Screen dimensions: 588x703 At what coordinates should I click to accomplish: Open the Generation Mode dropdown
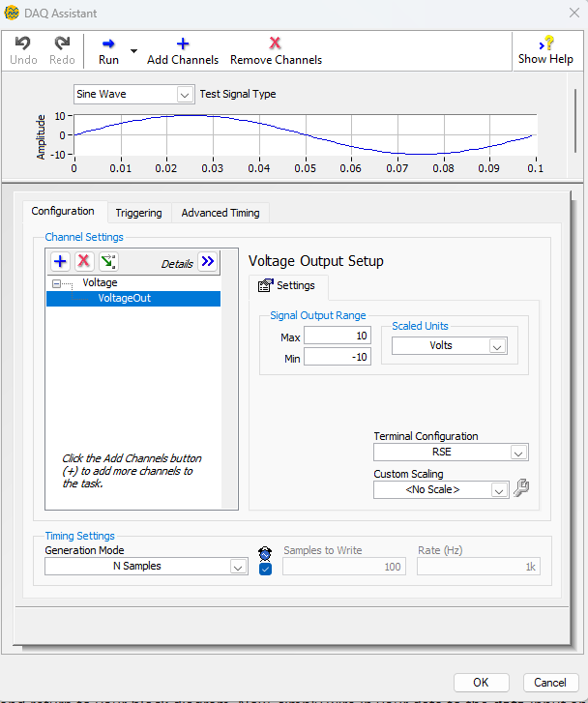[x=238, y=568]
